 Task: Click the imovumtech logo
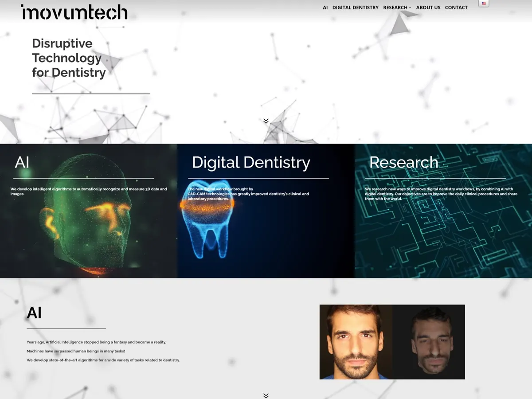tap(74, 12)
